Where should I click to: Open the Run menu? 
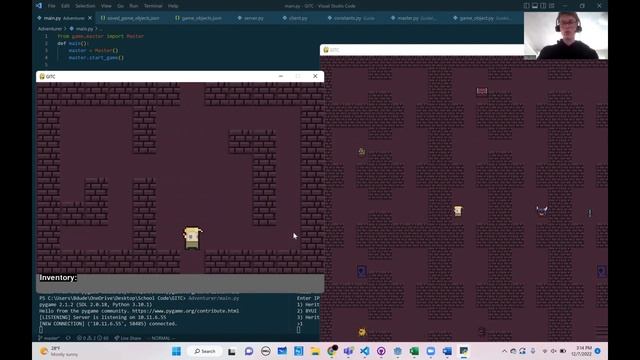click(133, 6)
